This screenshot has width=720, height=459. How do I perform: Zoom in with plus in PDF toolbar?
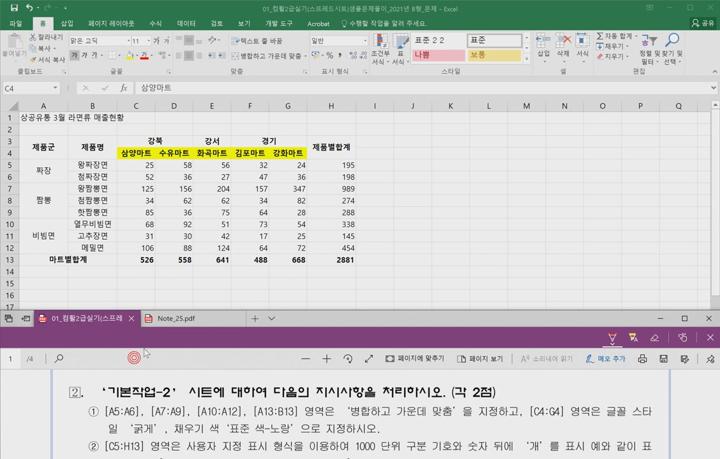[x=326, y=359]
